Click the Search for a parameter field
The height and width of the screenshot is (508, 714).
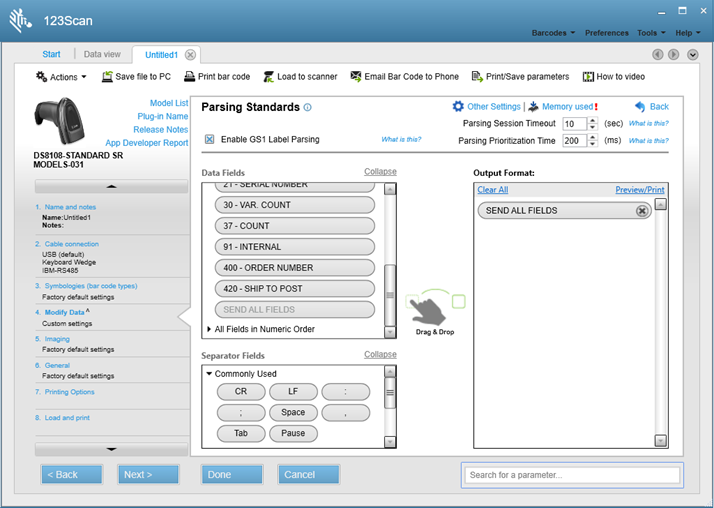[x=572, y=475]
